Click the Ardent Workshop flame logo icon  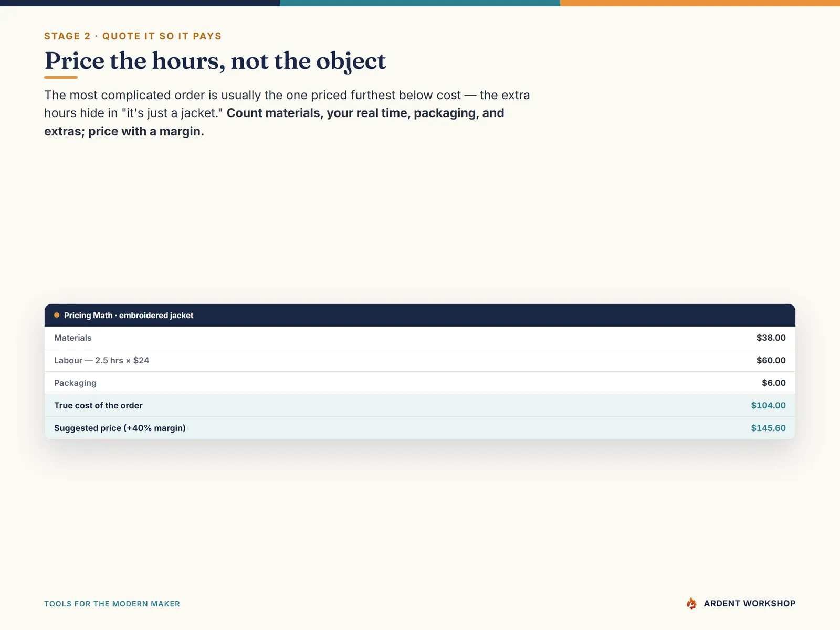coord(691,603)
